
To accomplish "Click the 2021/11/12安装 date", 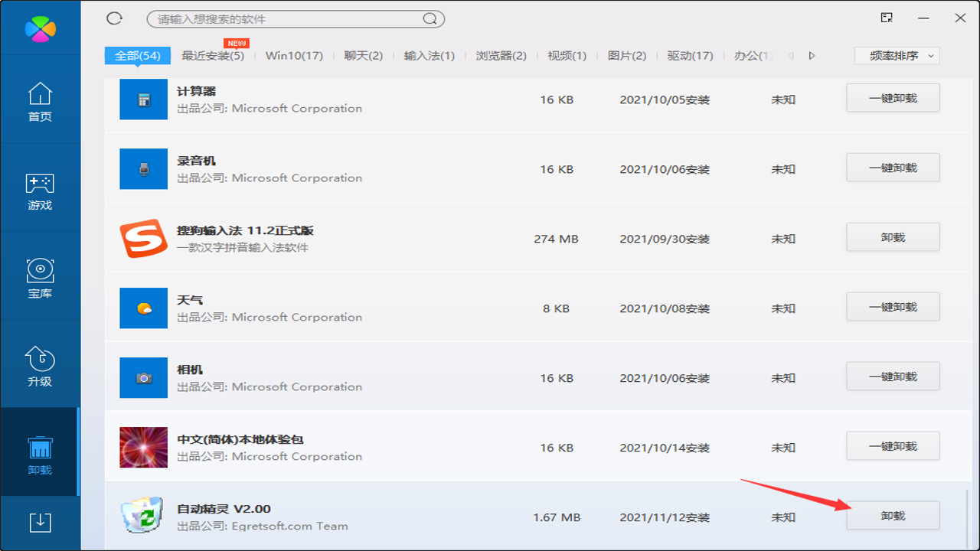I will [665, 517].
